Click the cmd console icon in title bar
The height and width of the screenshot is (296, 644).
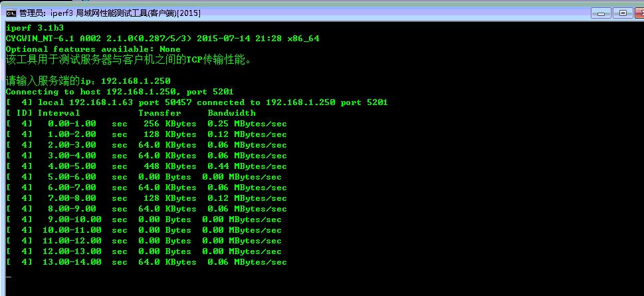click(11, 13)
